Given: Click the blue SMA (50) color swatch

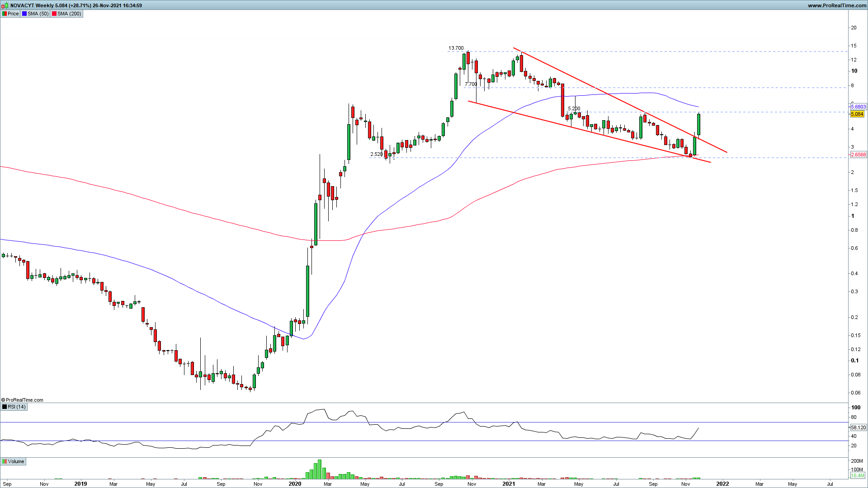Looking at the screenshot, I should click(24, 14).
